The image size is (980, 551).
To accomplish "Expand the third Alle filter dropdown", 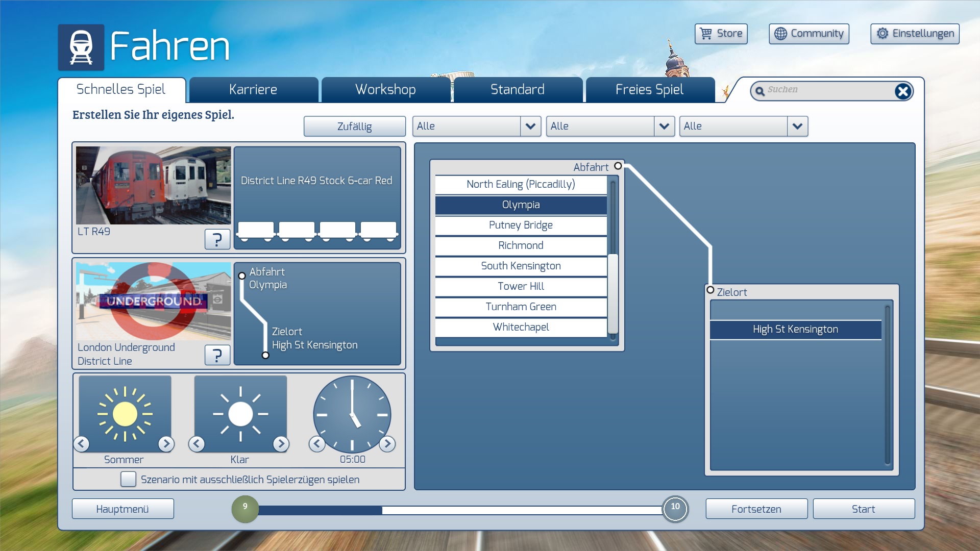I will point(797,127).
